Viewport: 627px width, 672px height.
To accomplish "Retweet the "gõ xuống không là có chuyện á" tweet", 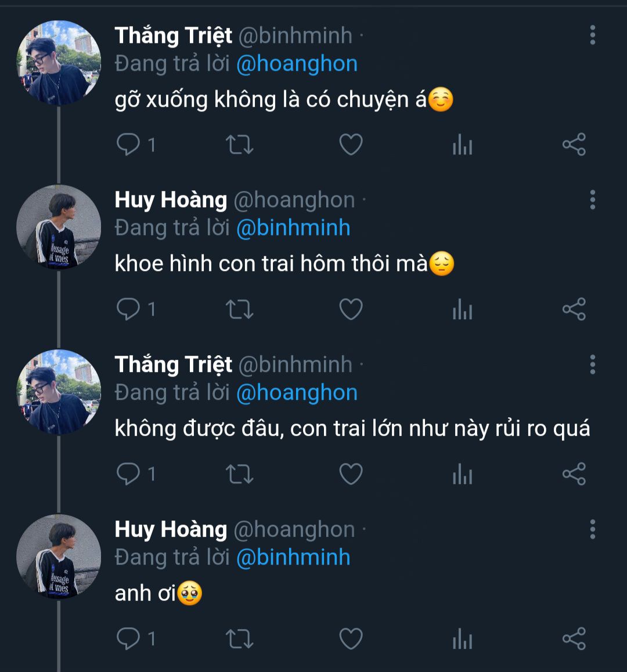I will click(x=239, y=144).
